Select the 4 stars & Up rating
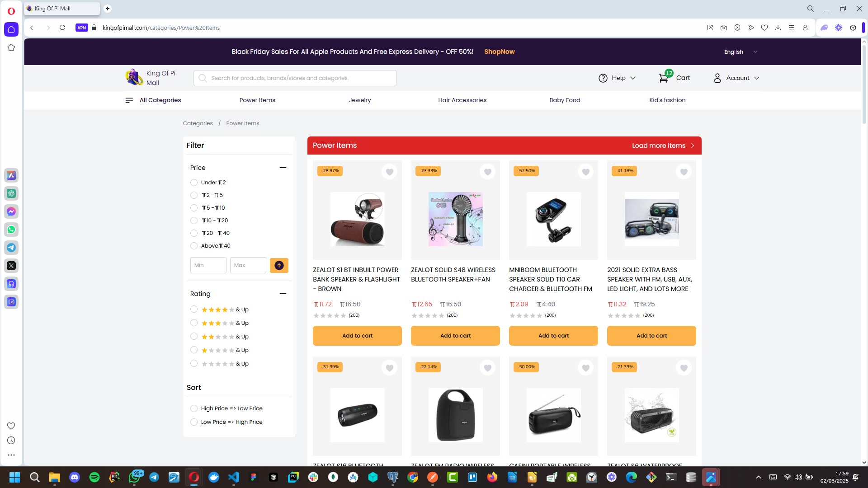The width and height of the screenshot is (868, 488). [194, 310]
